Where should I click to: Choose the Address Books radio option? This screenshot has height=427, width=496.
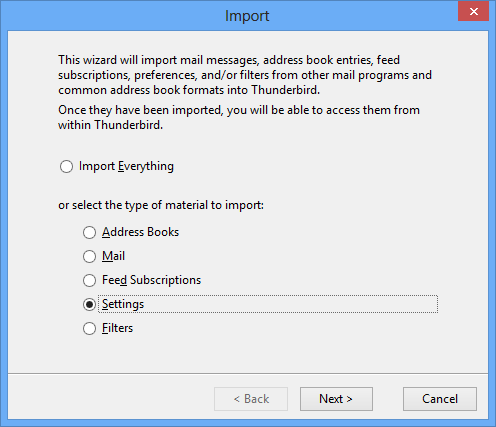[x=89, y=232]
